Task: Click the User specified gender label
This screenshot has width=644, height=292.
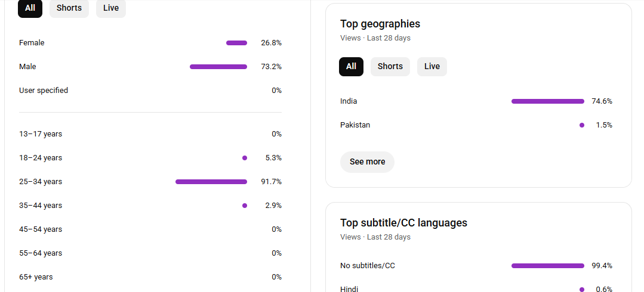Action: click(x=44, y=91)
